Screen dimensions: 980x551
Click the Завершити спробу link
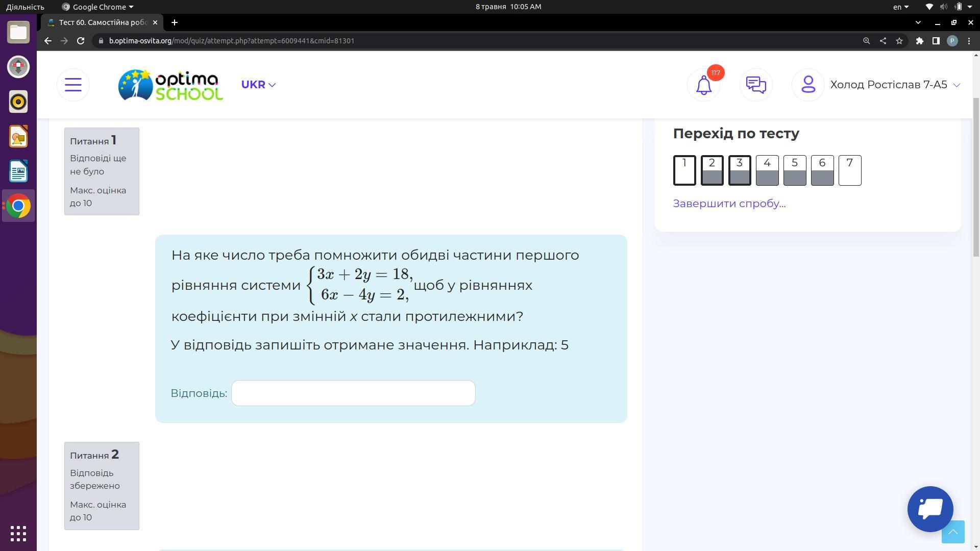[x=729, y=204]
